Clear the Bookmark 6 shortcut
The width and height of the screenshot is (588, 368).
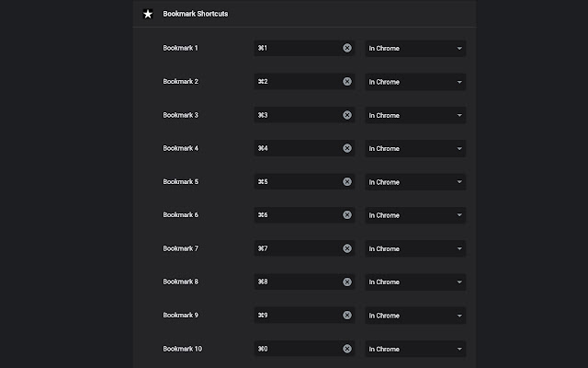347,214
